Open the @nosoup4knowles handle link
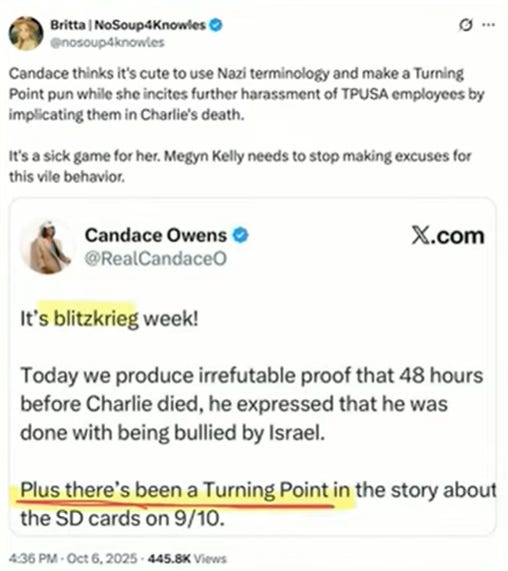The width and height of the screenshot is (508, 571). 107,43
